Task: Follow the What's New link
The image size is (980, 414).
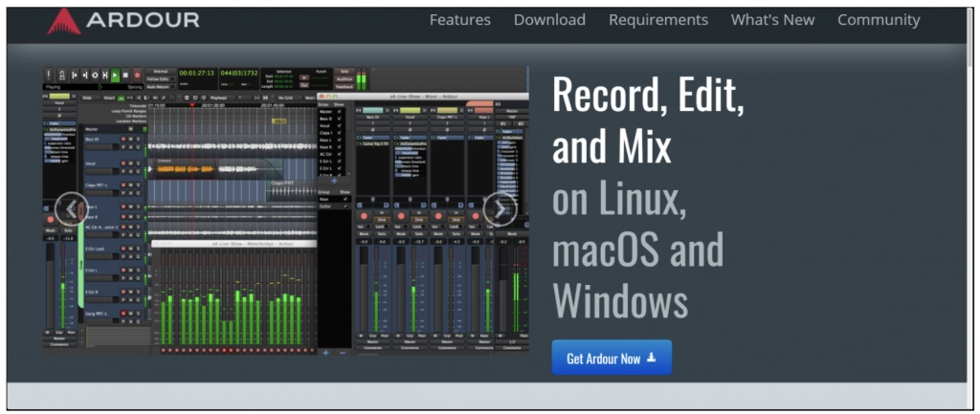Action: [772, 20]
